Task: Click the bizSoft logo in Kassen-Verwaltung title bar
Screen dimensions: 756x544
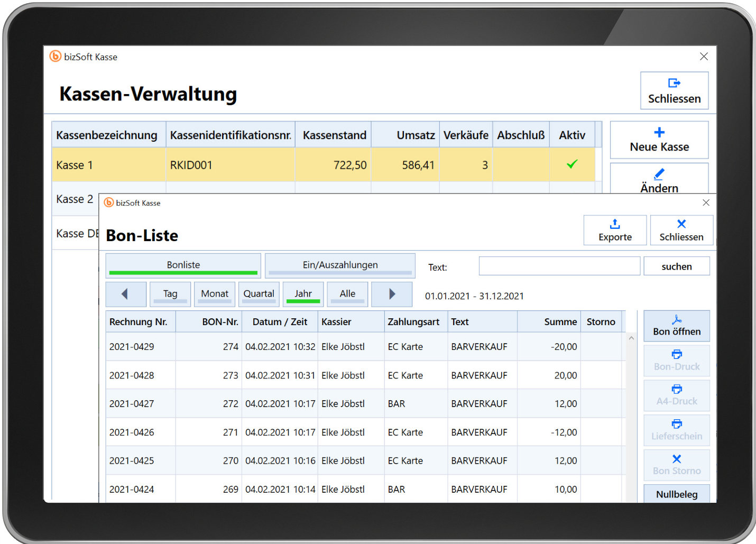Action: (x=56, y=56)
